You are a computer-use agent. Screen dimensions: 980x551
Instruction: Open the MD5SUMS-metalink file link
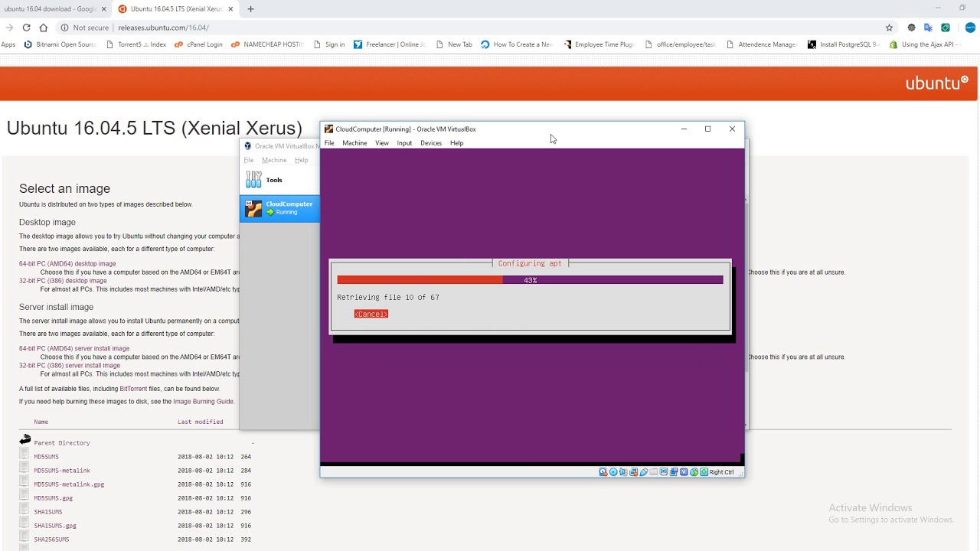(62, 471)
